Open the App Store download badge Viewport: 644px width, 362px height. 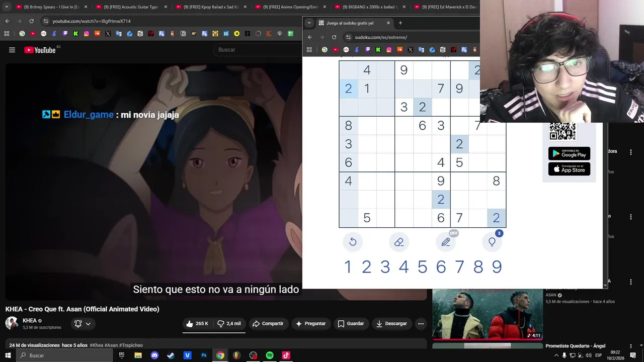pyautogui.click(x=569, y=169)
